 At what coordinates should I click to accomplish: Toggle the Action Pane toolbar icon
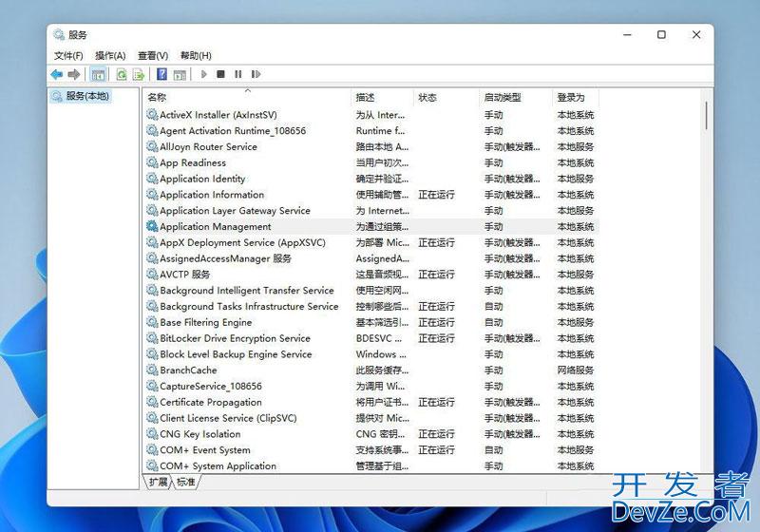pyautogui.click(x=180, y=75)
